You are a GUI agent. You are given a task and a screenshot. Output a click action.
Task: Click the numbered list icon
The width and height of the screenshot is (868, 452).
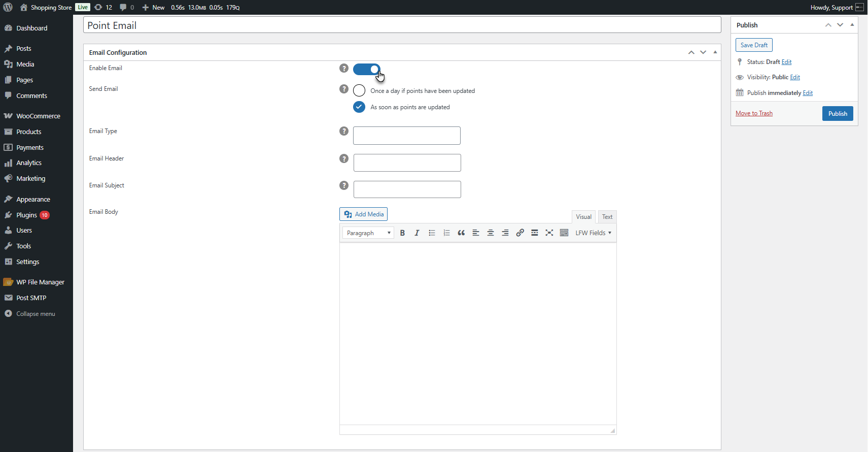pos(446,233)
